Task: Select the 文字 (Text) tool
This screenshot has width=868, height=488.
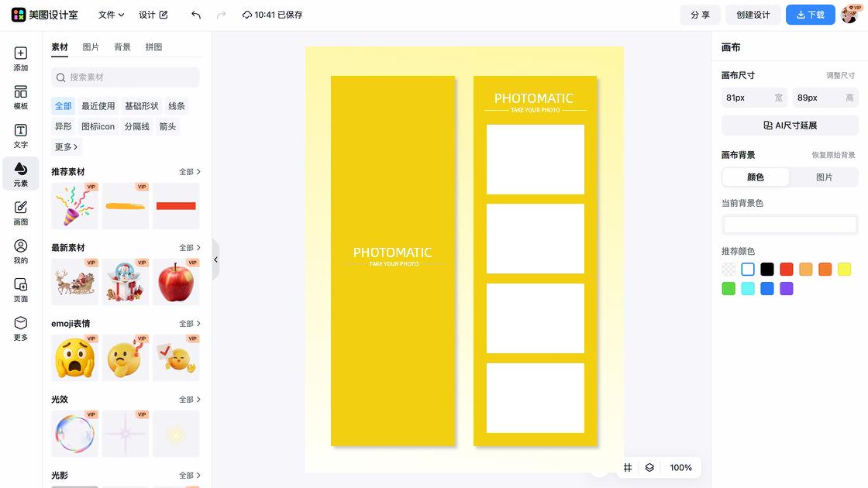Action: 20,136
